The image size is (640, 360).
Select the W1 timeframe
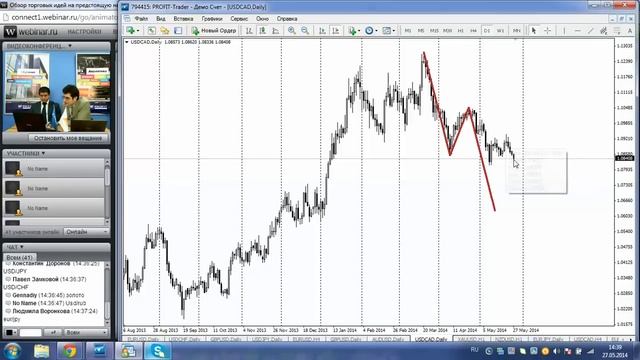click(500, 31)
